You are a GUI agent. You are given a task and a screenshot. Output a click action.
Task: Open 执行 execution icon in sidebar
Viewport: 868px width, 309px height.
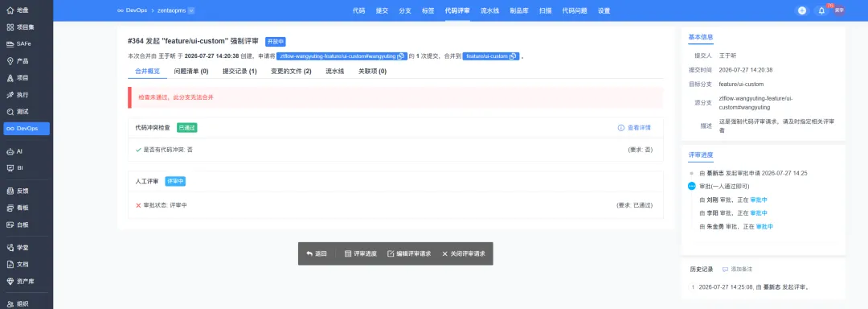coord(10,95)
